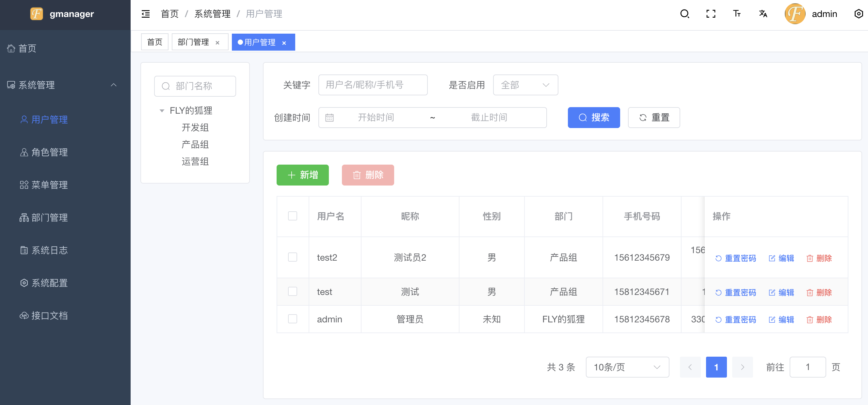This screenshot has width=868, height=405.
Task: Select page 1 in pagination
Action: 716,367
